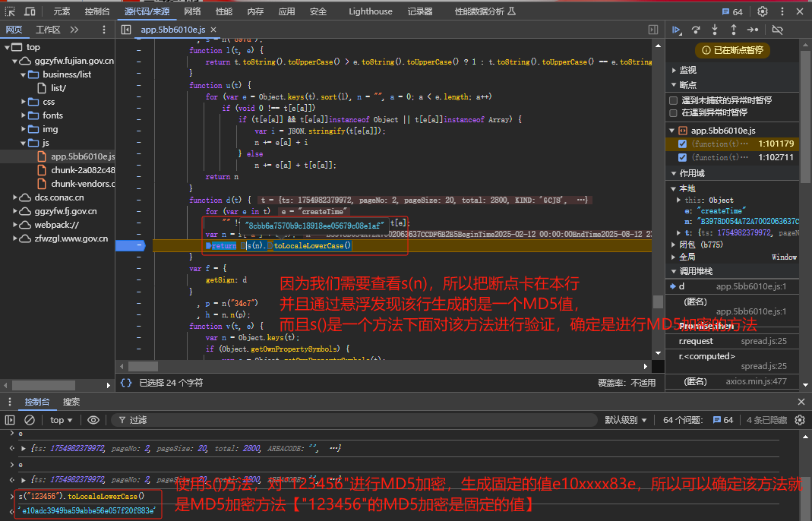Screen dimensions: 812x521
Task: Open the console drawer three-dot menu
Action: (10, 402)
